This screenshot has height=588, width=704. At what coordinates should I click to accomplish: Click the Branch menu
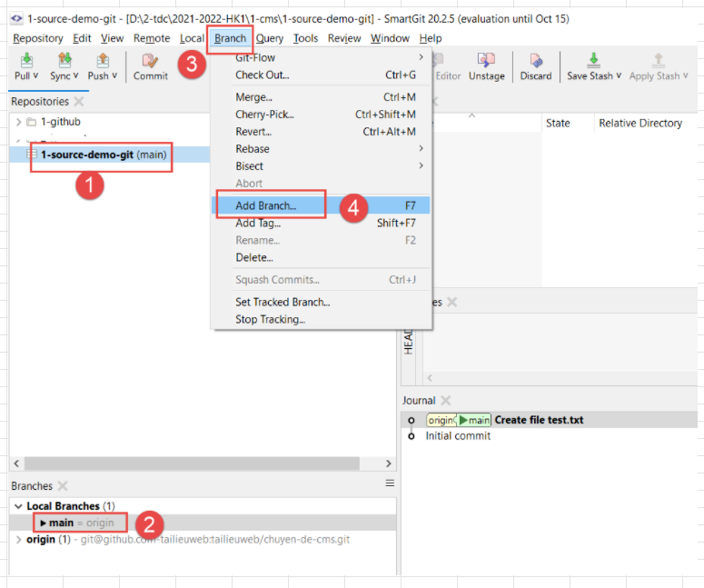(231, 39)
